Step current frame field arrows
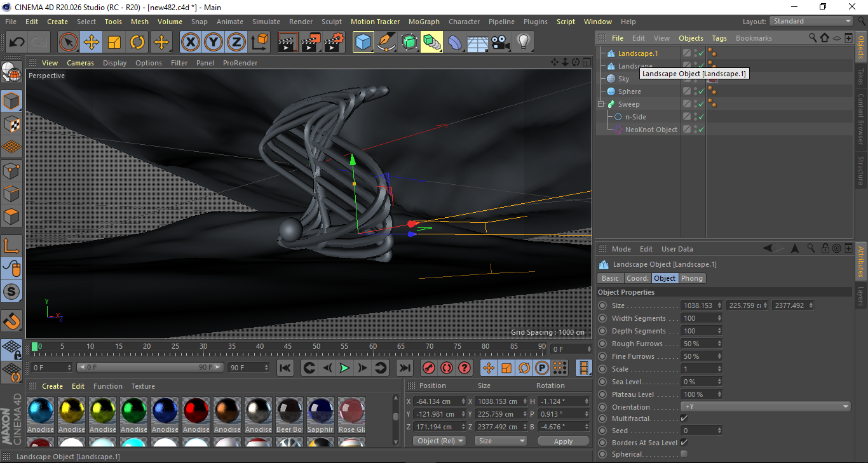This screenshot has width=868, height=463. 69,367
